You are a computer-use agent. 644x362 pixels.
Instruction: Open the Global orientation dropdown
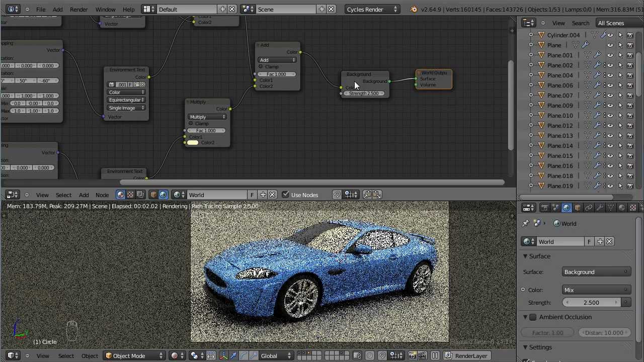[276, 356]
